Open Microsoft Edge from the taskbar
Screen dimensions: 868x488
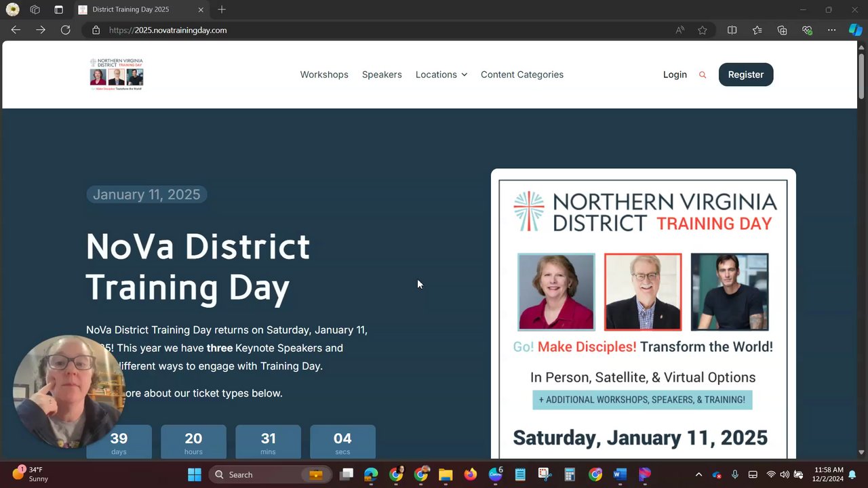[x=371, y=474]
